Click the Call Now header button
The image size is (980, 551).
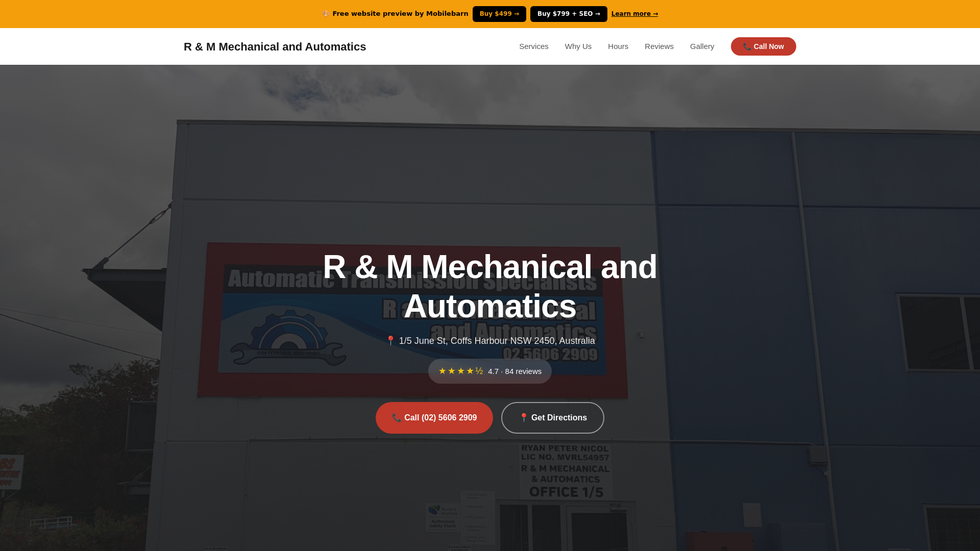[x=763, y=46]
